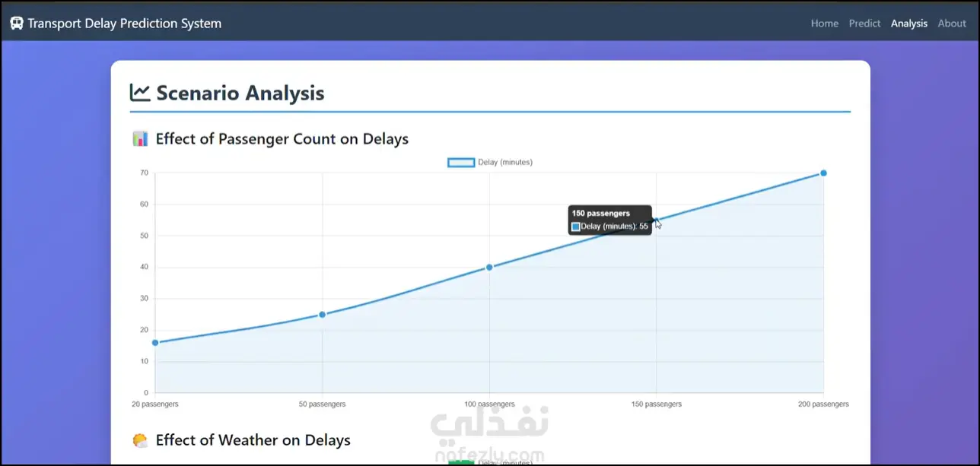
Task: Click the 20 passengers data point
Action: tap(155, 343)
